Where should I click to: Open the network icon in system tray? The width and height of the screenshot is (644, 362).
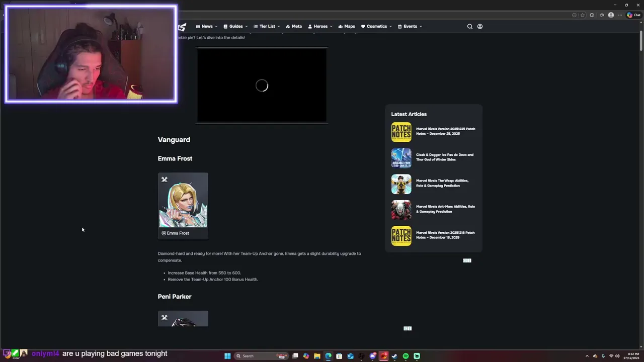(611, 356)
